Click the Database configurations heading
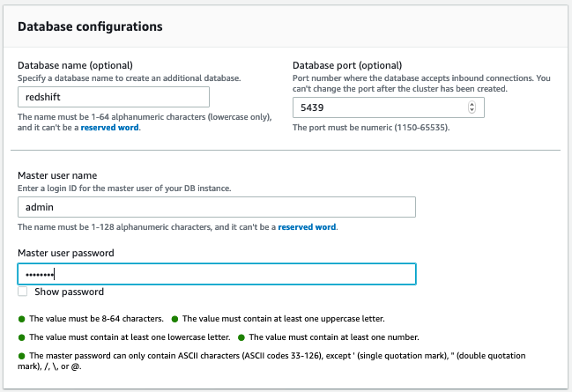The image size is (572, 392). (90, 26)
